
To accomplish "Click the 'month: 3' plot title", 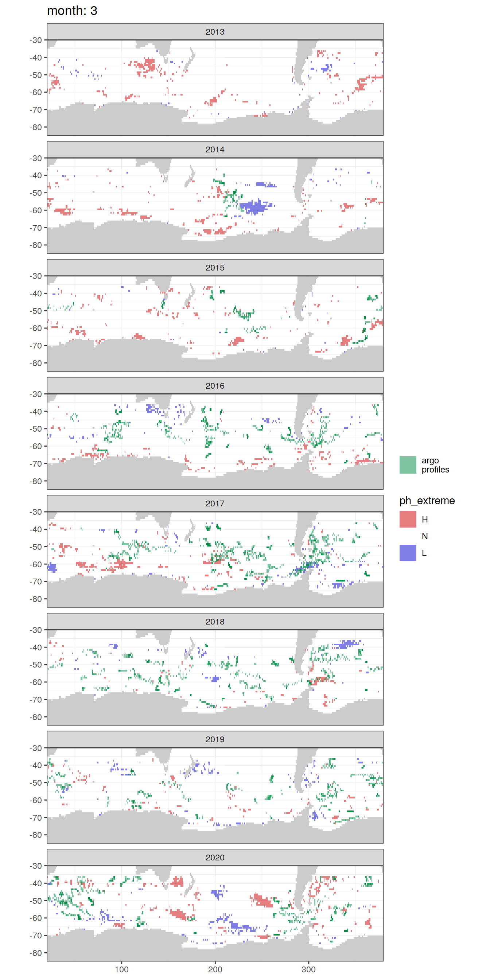I will click(x=72, y=11).
